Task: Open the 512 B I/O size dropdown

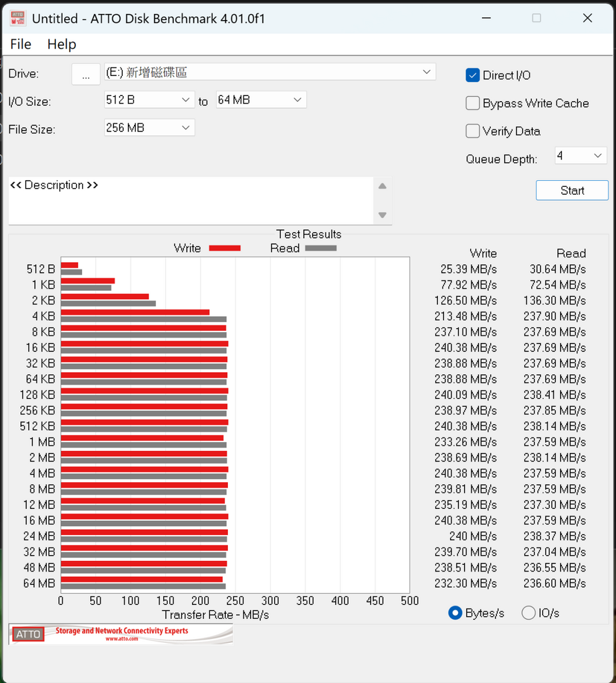Action: [149, 100]
